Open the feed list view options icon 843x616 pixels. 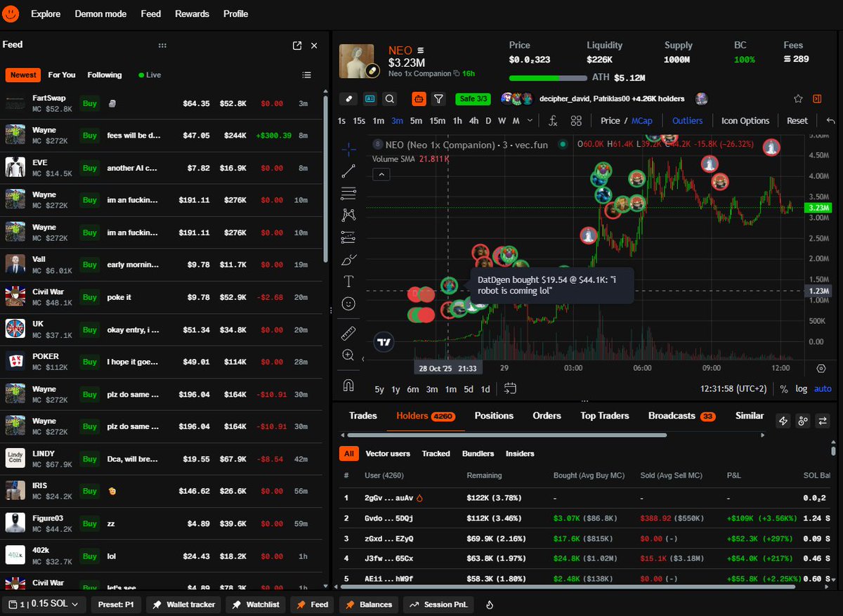(306, 75)
